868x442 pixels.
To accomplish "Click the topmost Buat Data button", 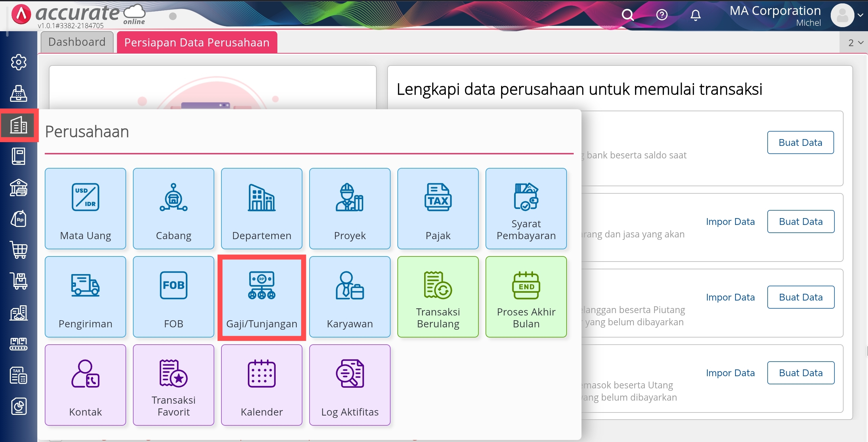I will pyautogui.click(x=800, y=142).
